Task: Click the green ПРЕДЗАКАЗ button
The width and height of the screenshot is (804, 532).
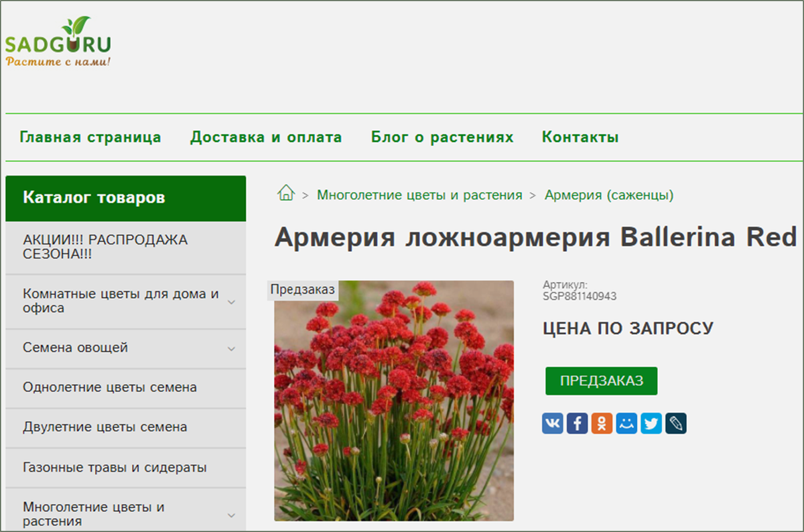Action: (602, 381)
